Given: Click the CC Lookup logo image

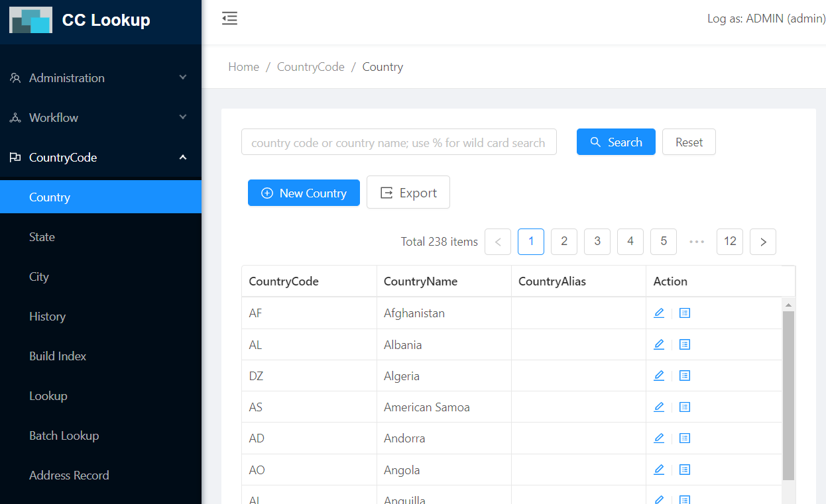Looking at the screenshot, I should pos(30,21).
